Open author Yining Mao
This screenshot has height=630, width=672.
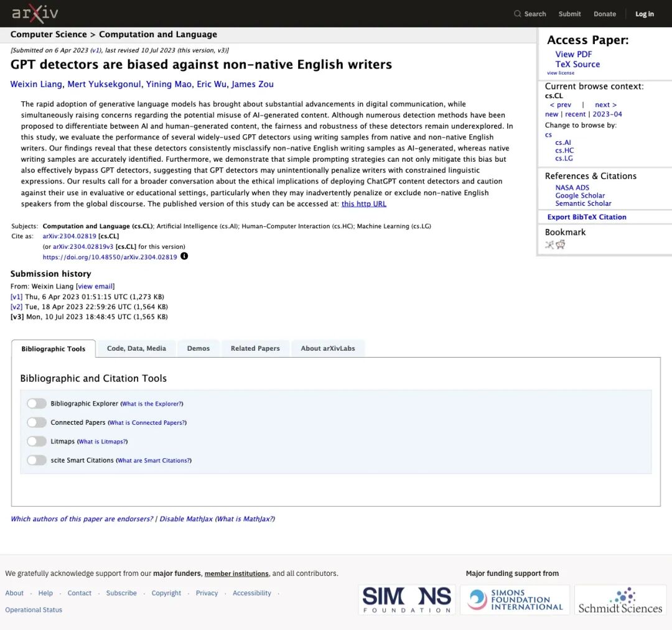[x=169, y=84]
